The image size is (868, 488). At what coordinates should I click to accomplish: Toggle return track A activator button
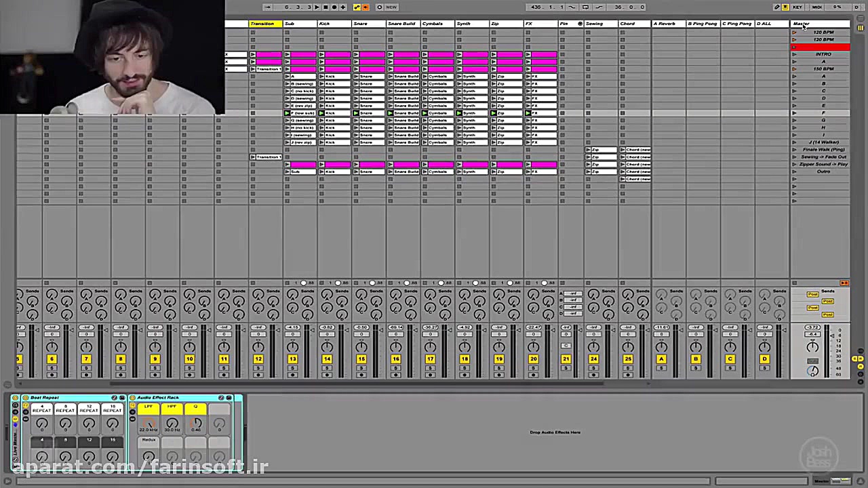click(661, 359)
